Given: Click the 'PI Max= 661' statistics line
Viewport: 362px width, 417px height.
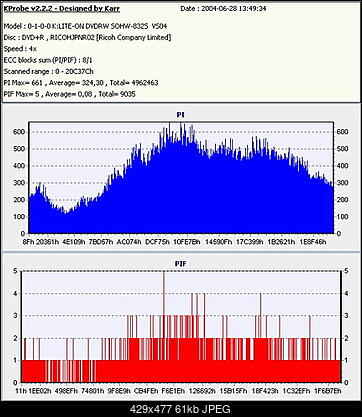Looking at the screenshot, I should coord(81,83).
